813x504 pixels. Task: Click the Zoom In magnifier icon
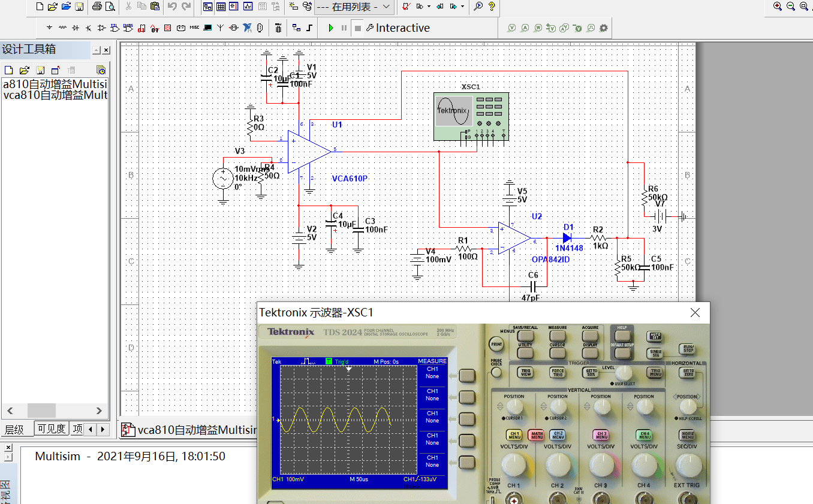point(778,7)
